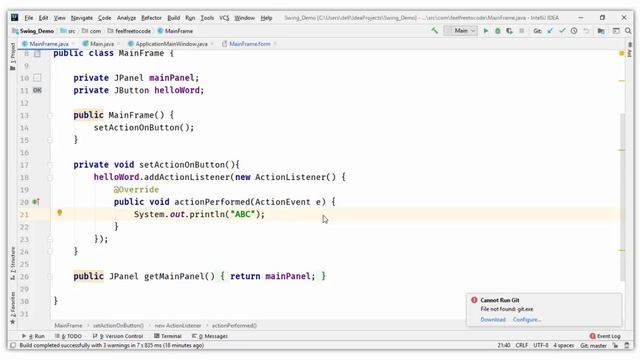Click the OK button gutter icon on line 11
Image resolution: width=640 pixels, height=360 pixels.
click(x=37, y=90)
